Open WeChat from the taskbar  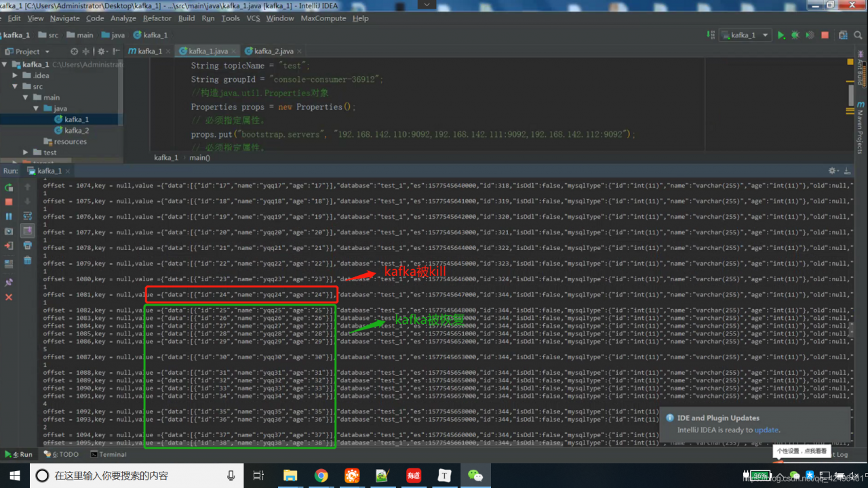476,476
